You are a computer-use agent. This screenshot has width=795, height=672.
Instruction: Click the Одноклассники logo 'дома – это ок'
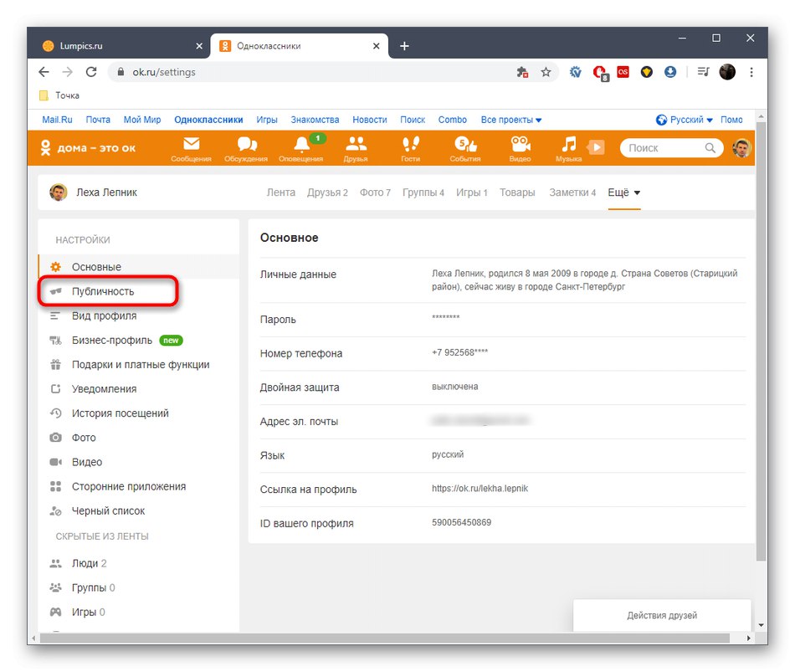(x=88, y=148)
